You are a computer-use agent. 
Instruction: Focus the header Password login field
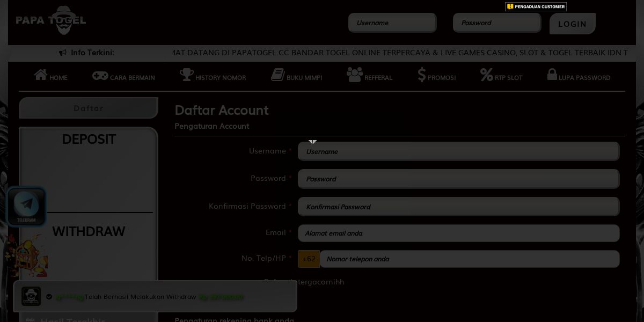pyautogui.click(x=497, y=23)
